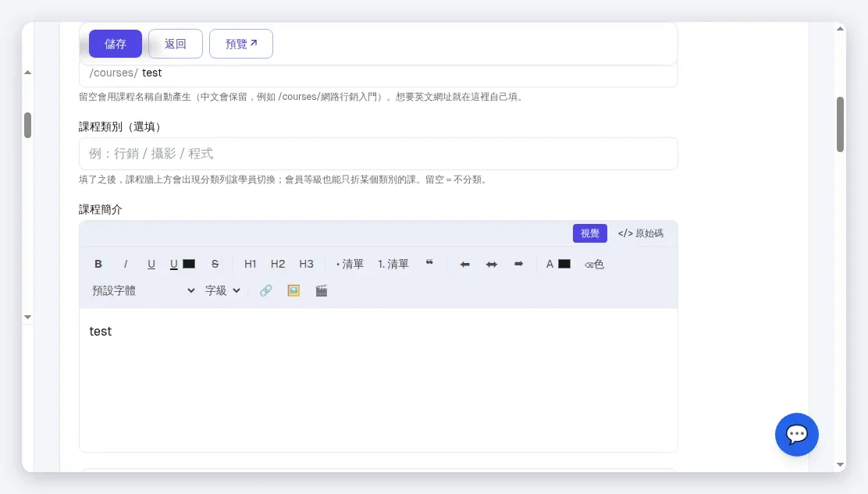Click the 儲存 save button
Screen dimensions: 868x494
tap(116, 44)
